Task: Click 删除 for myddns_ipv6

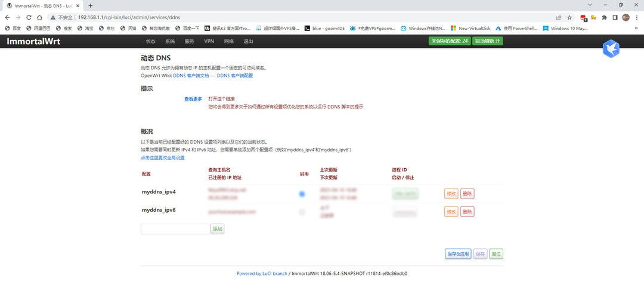Action: [x=467, y=212]
